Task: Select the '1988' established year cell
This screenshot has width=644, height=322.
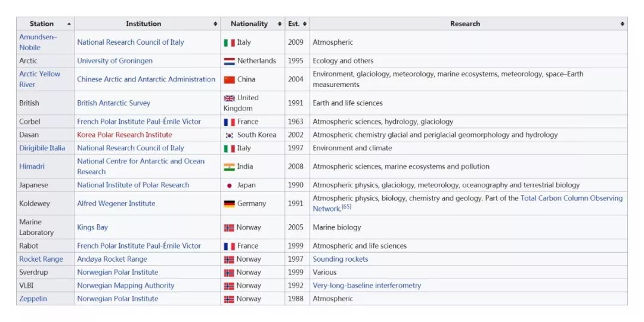Action: (298, 299)
